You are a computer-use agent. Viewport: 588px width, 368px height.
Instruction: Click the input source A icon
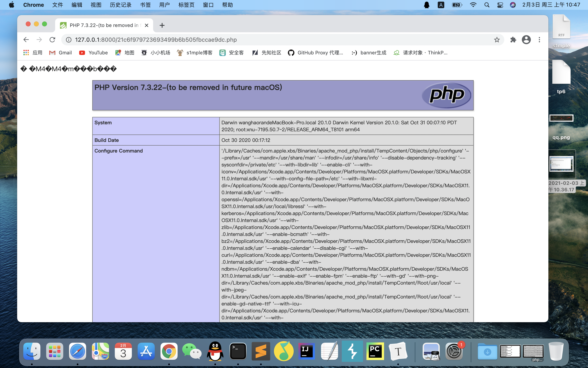(441, 5)
